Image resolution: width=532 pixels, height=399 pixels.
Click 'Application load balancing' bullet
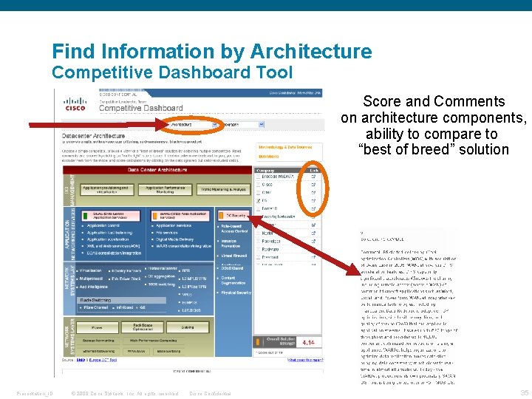109,233
